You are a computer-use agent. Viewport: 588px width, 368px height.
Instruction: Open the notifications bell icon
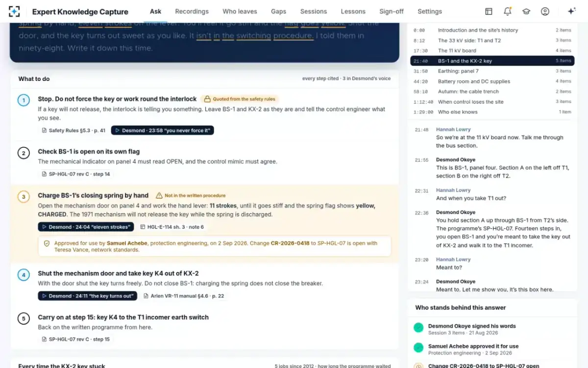point(508,11)
